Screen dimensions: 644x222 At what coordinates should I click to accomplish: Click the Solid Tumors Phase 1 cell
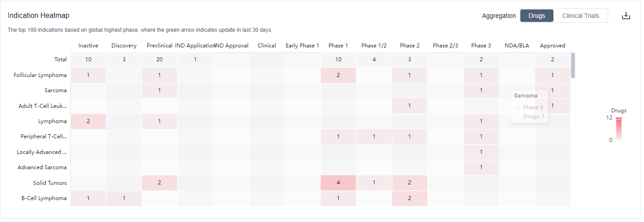(338, 183)
